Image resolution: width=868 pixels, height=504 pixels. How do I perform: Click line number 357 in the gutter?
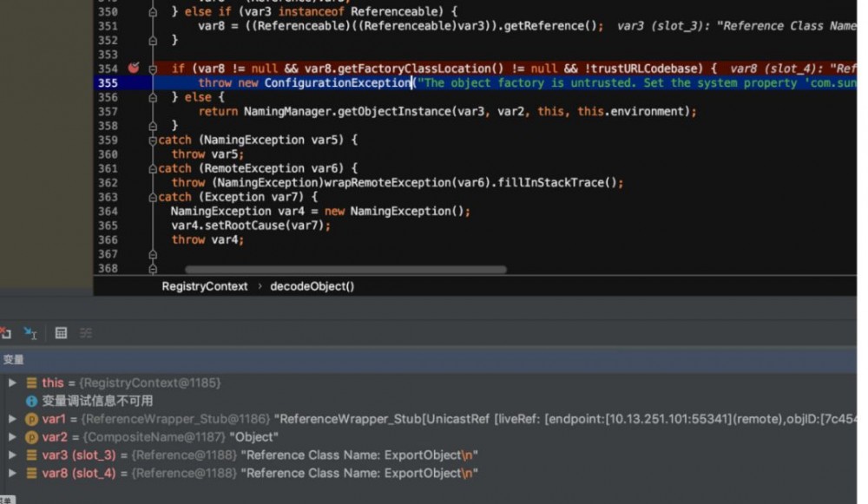108,111
